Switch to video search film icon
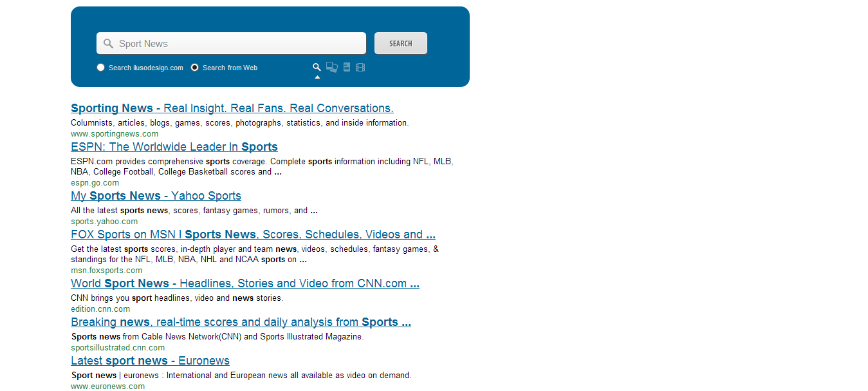Screen dimensions: 868x391 pyautogui.click(x=360, y=67)
